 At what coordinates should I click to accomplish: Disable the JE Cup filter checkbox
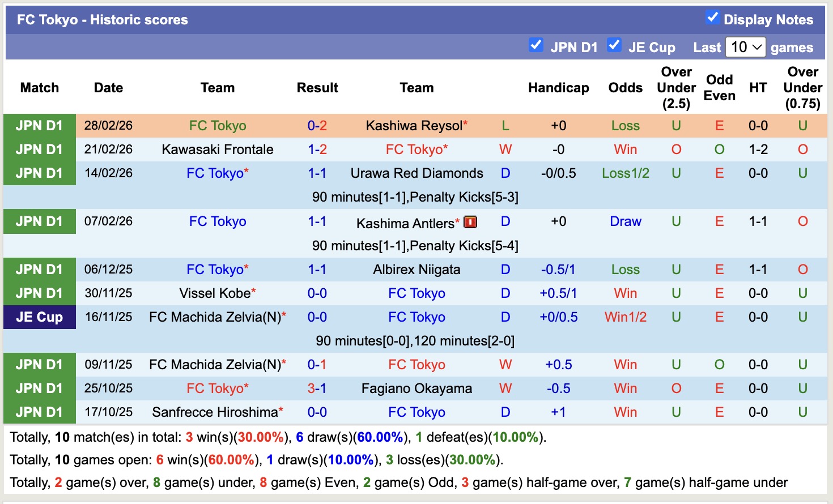coord(614,45)
